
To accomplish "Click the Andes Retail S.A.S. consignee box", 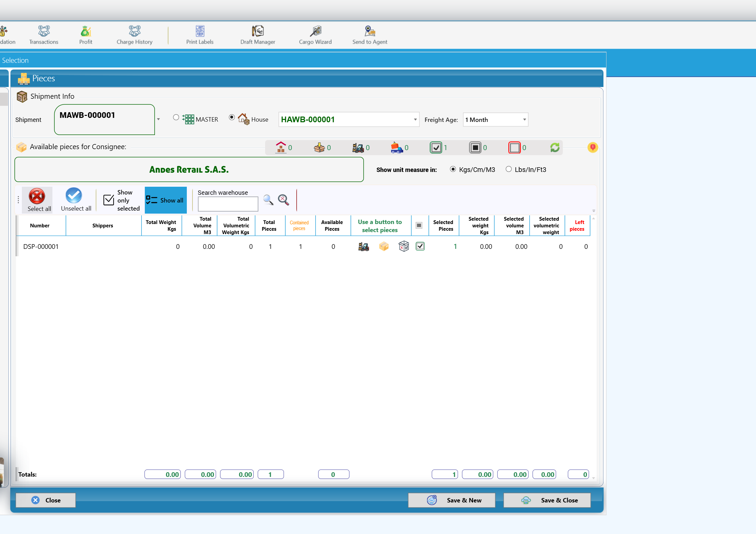I will [x=189, y=170].
